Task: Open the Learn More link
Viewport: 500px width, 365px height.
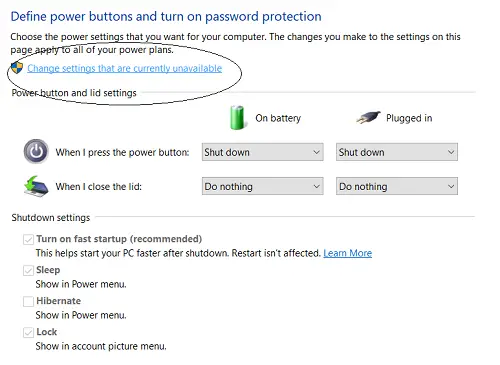Action: point(348,253)
